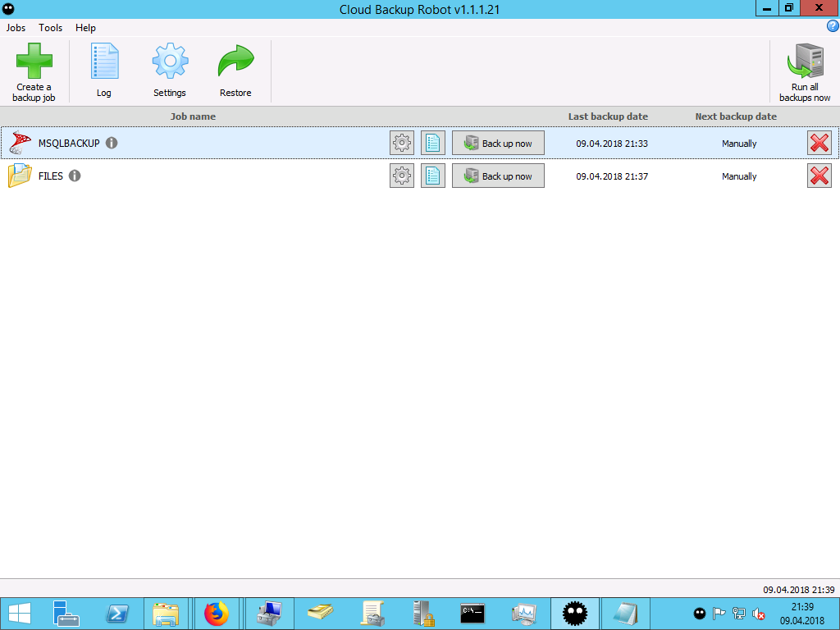Viewport: 840px width, 630px height.
Task: Open the Jobs menu
Action: coord(16,28)
